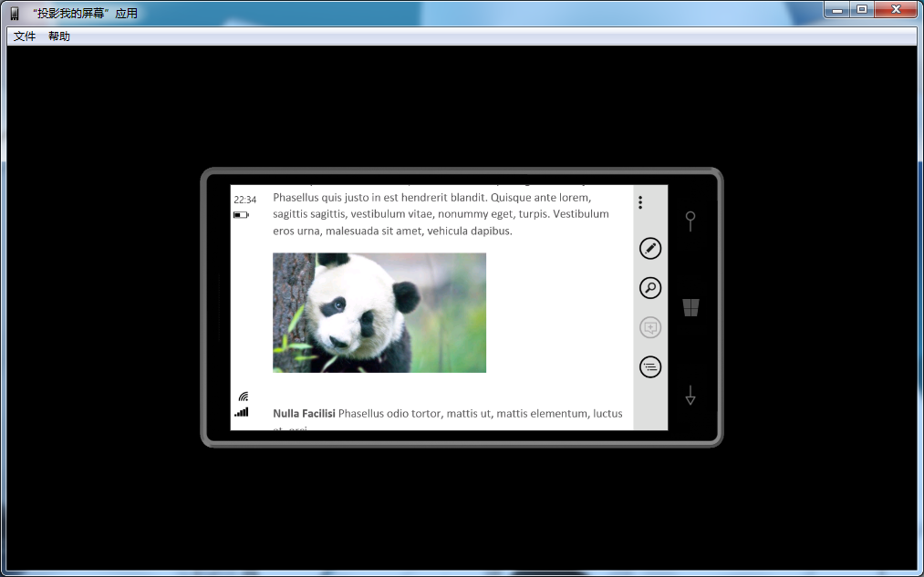
Task: Click the app icon in the title bar
Action: point(16,14)
